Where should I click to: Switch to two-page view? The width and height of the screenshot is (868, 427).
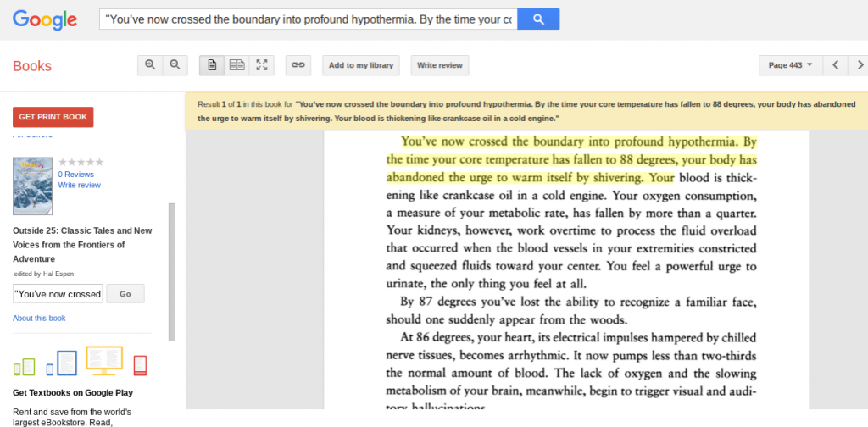237,65
